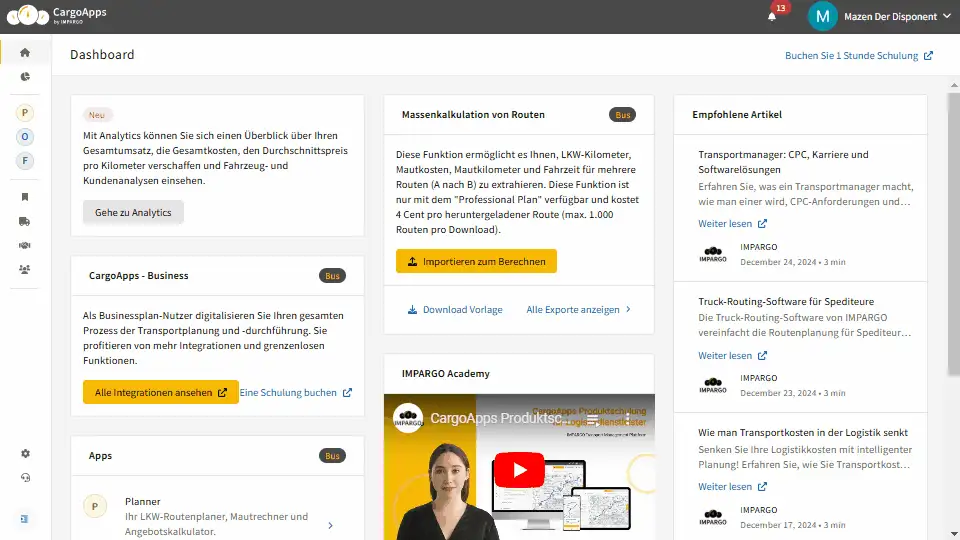Click Gehe zu Analytics button

coord(133,212)
